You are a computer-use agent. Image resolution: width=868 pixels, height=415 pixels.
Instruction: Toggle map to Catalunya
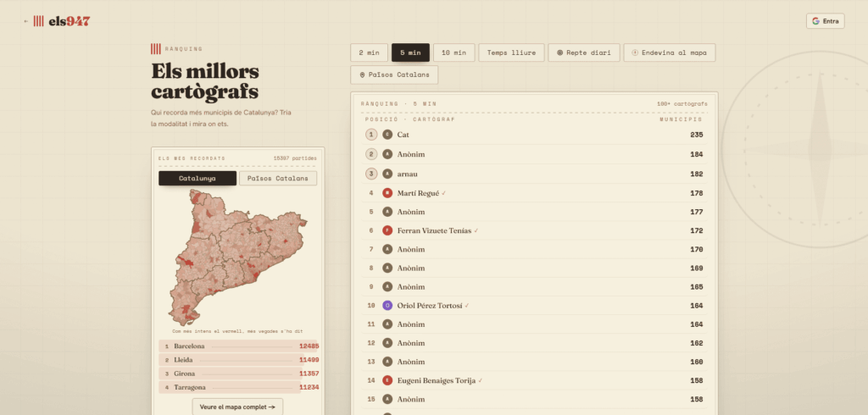coord(197,178)
